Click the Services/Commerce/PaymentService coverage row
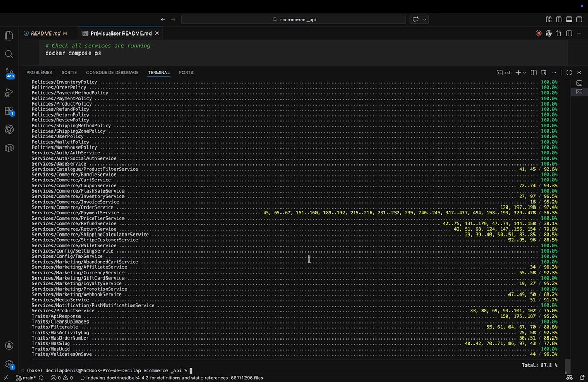This screenshot has width=588, height=382. coord(294,213)
